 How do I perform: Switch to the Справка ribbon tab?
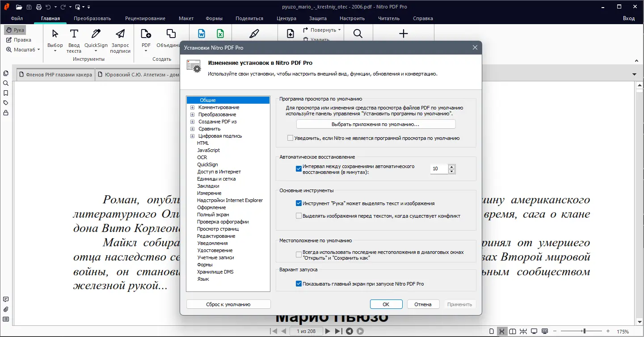[423, 18]
